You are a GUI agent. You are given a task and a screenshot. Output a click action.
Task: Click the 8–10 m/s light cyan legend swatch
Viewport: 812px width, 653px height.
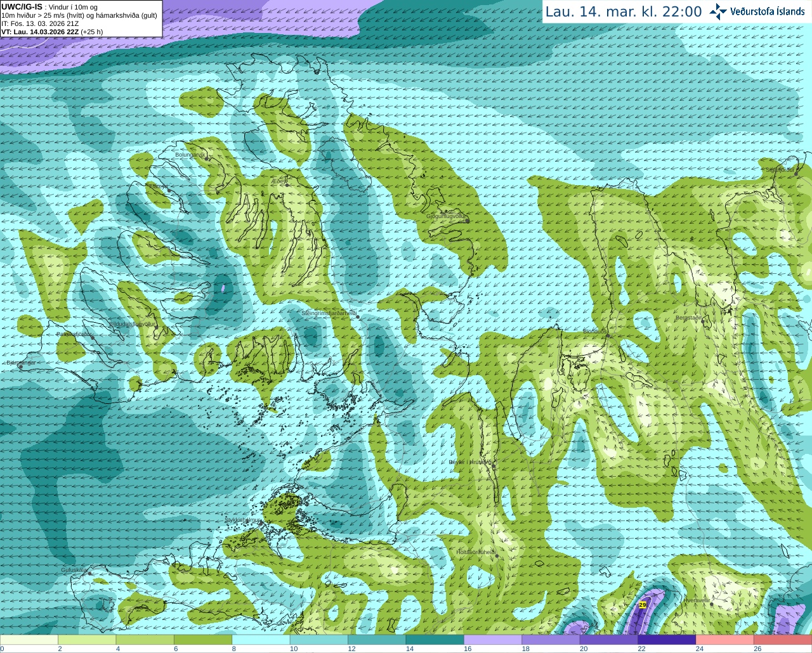pos(261,640)
